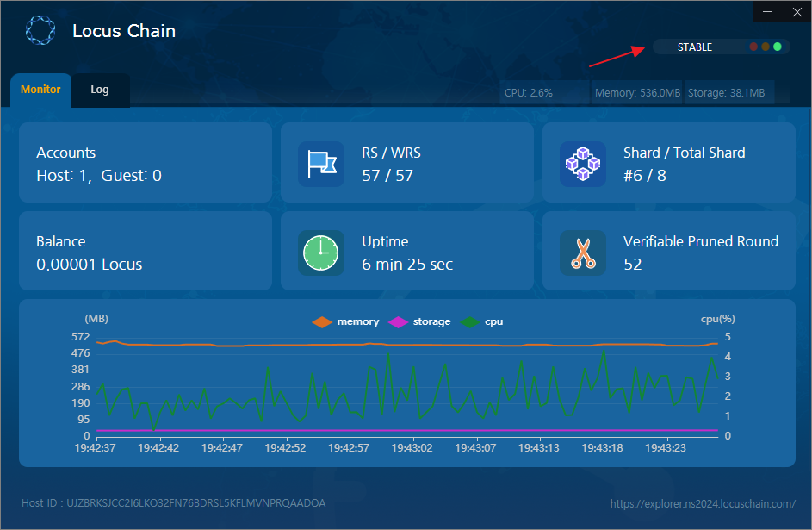Click the Verifiable Pruned Round scissors icon

[x=583, y=253]
